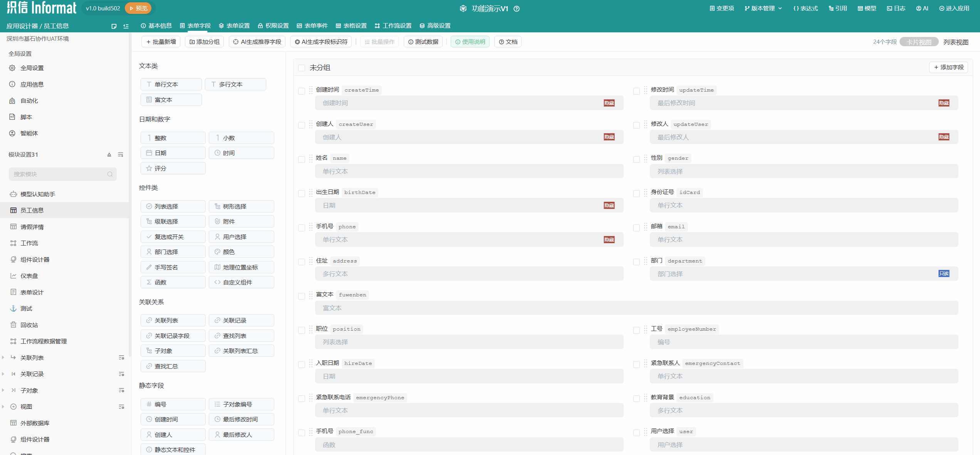This screenshot has height=455, width=980.
Task: Check the 姓名 name field checkbox
Action: [302, 159]
